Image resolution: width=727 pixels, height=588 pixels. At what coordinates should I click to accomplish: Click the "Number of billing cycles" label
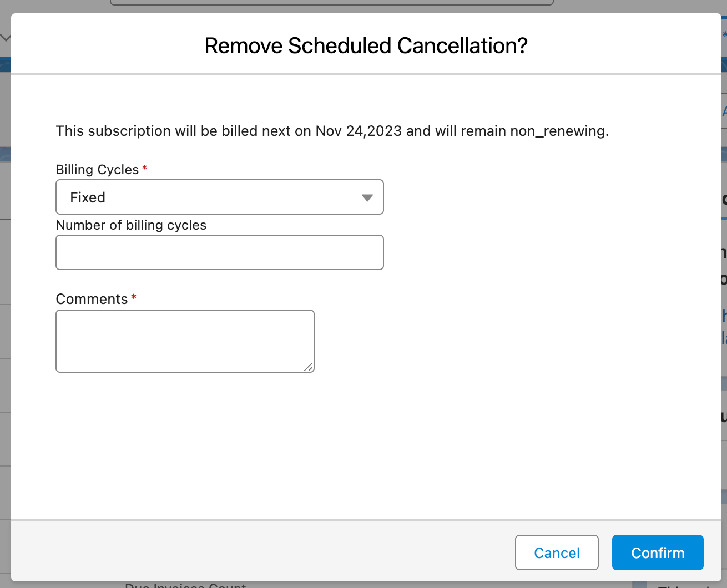[x=131, y=225]
